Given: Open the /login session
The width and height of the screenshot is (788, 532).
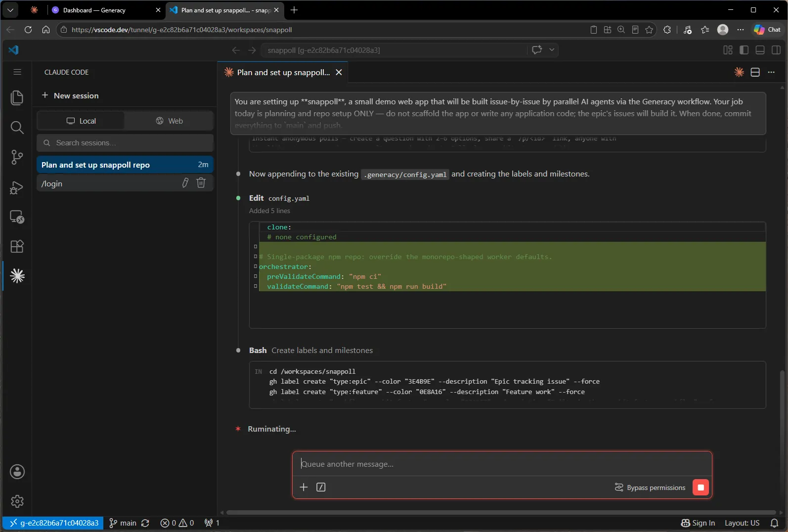Looking at the screenshot, I should tap(109, 183).
